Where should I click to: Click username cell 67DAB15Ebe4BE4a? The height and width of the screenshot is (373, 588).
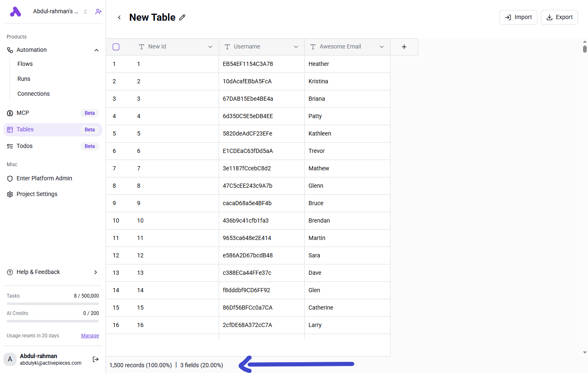click(262, 99)
